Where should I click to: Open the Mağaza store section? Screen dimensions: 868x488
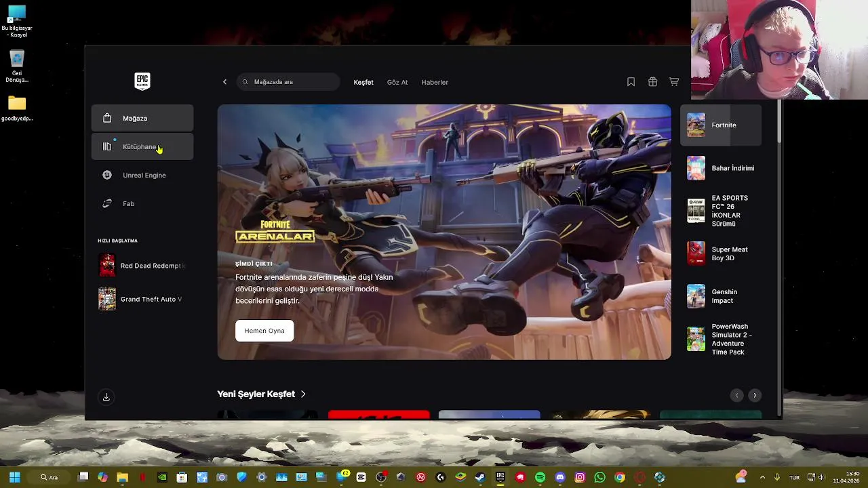142,118
